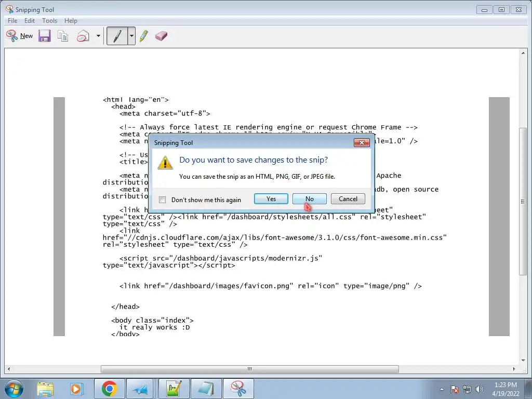Launch Windows Media Player from the taskbar
The height and width of the screenshot is (399, 532).
pyautogui.click(x=76, y=389)
